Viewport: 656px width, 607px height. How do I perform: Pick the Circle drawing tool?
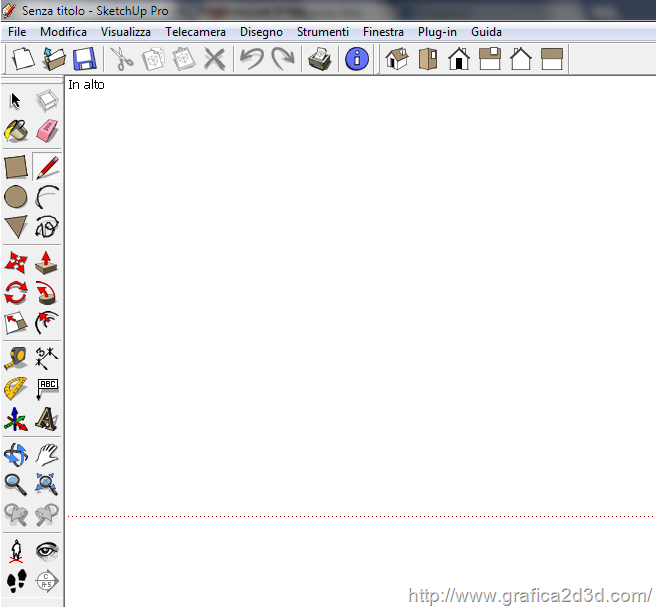coord(16,197)
